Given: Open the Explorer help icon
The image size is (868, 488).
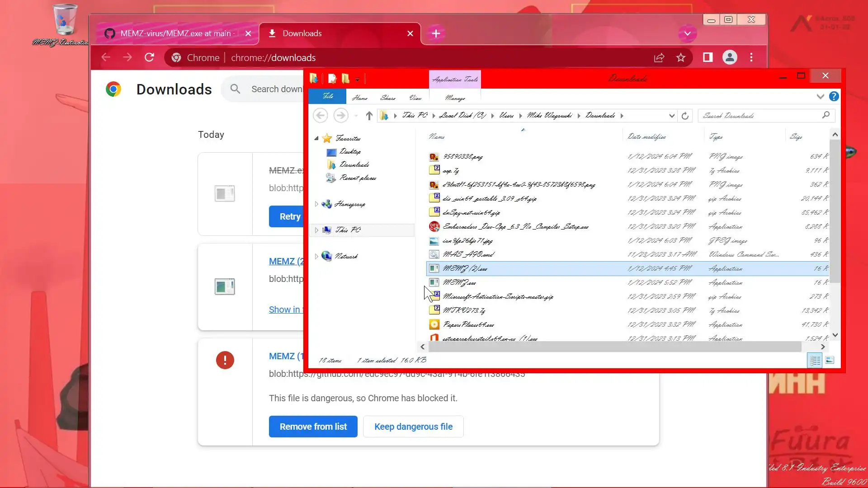Looking at the screenshot, I should 834,96.
